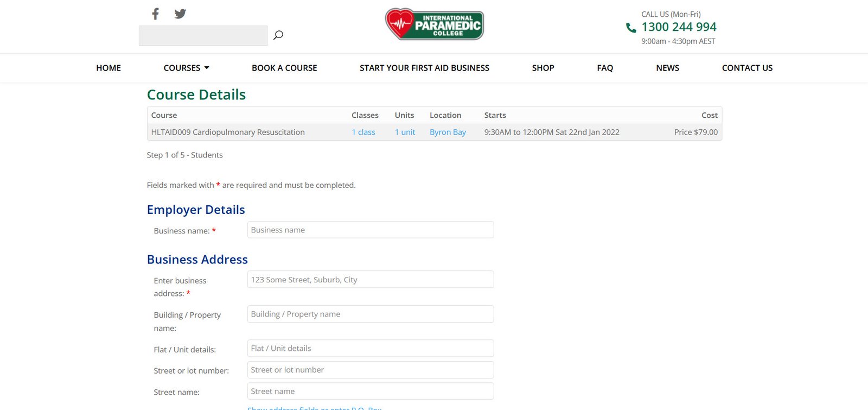This screenshot has width=868, height=410.
Task: Click the International Paramedic College logo
Action: pyautogui.click(x=434, y=24)
